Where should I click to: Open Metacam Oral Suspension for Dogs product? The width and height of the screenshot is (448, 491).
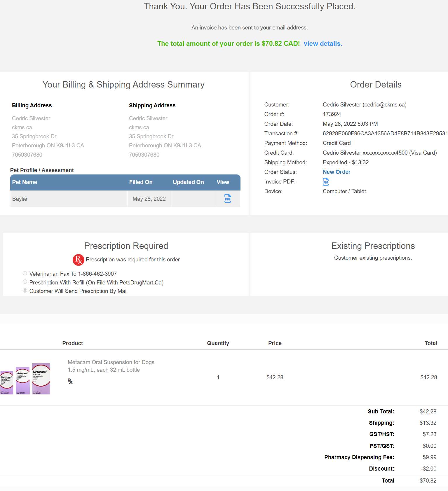111,362
